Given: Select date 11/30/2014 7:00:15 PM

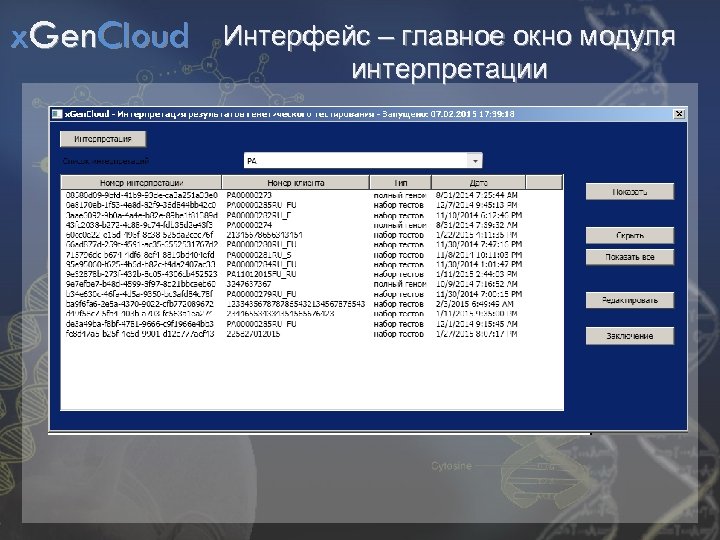Looking at the screenshot, I should pyautogui.click(x=479, y=294).
